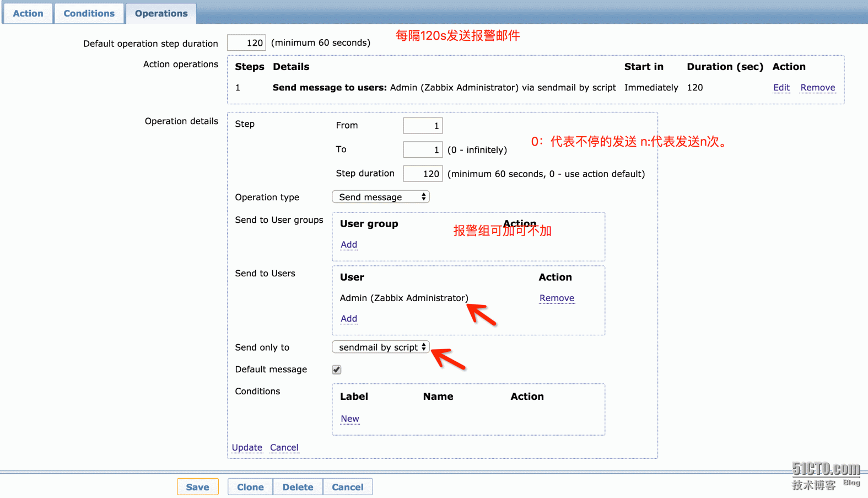Click the Delete button
Viewport: 868px width, 498px height.
point(298,487)
